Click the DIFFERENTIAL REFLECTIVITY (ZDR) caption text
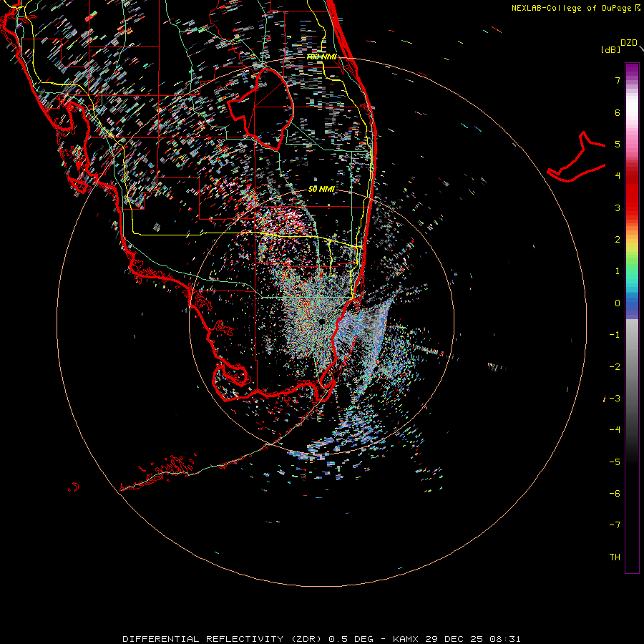 tap(224, 639)
